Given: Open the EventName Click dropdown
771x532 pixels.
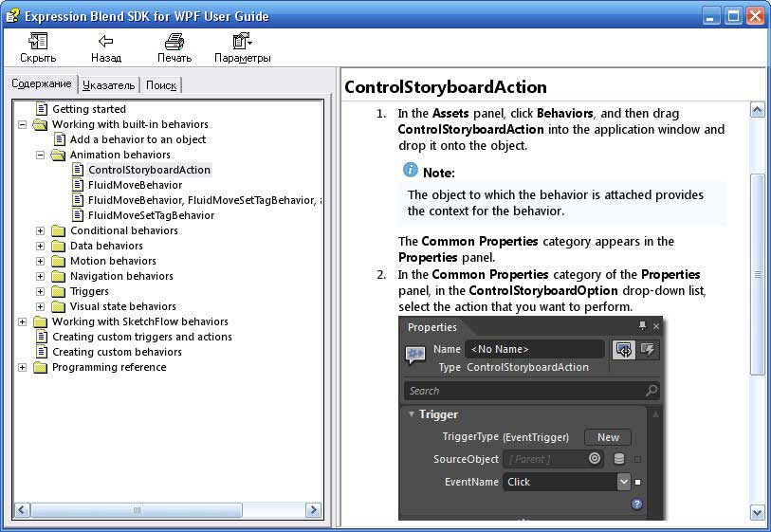Looking at the screenshot, I should 623,482.
